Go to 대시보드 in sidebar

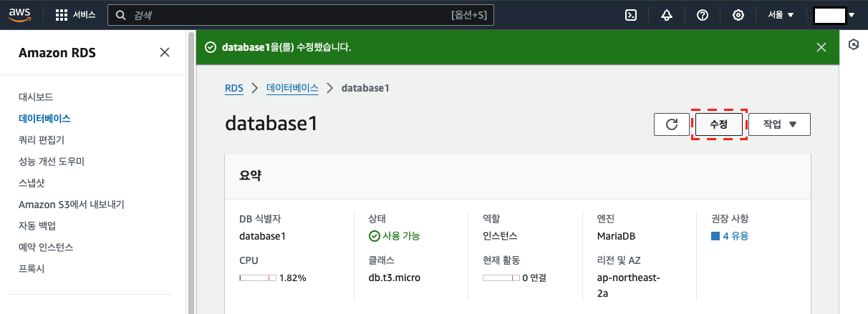pos(36,97)
